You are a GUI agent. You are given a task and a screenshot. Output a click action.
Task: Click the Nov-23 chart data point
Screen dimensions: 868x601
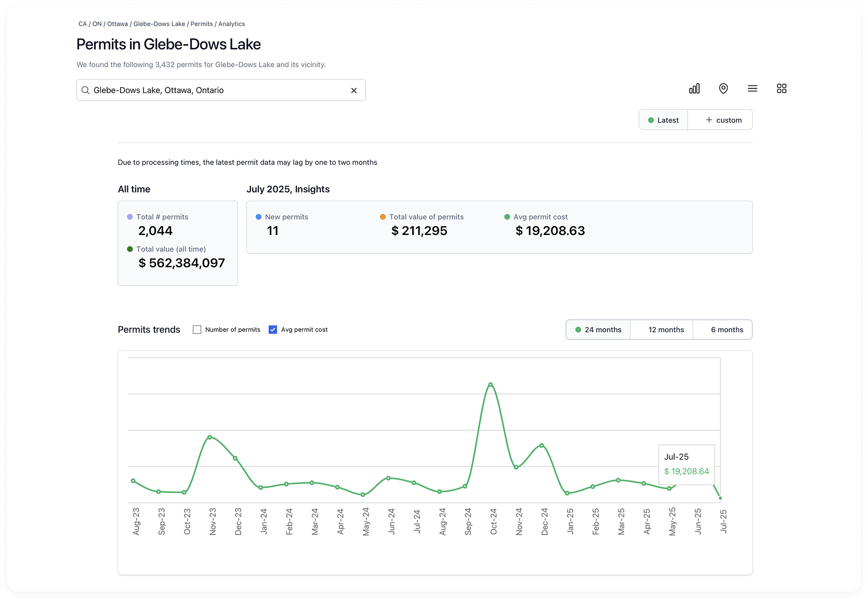coord(209,437)
